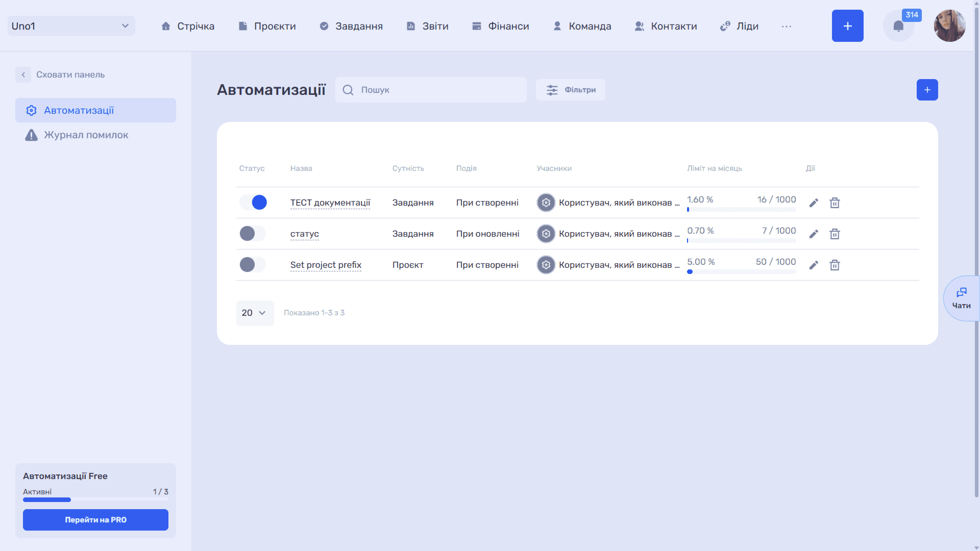The image size is (980, 551).
Task: Click the gear avatar in the ТЕСТ документації row
Action: tap(546, 202)
